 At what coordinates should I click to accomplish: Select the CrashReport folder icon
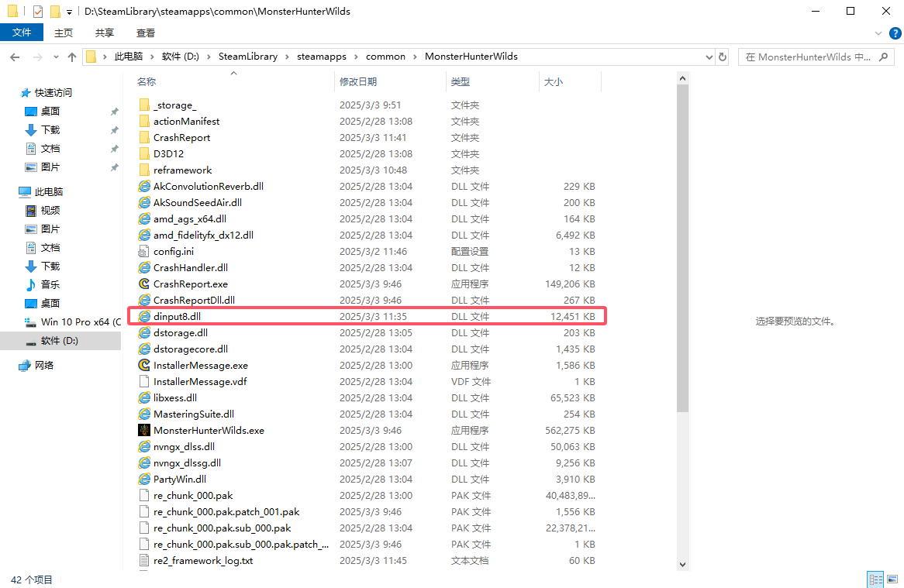144,138
